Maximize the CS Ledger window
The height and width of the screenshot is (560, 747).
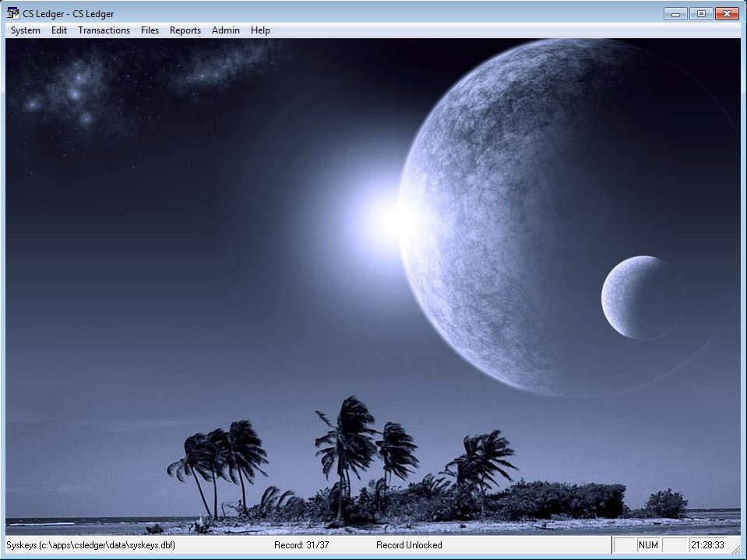coord(701,14)
